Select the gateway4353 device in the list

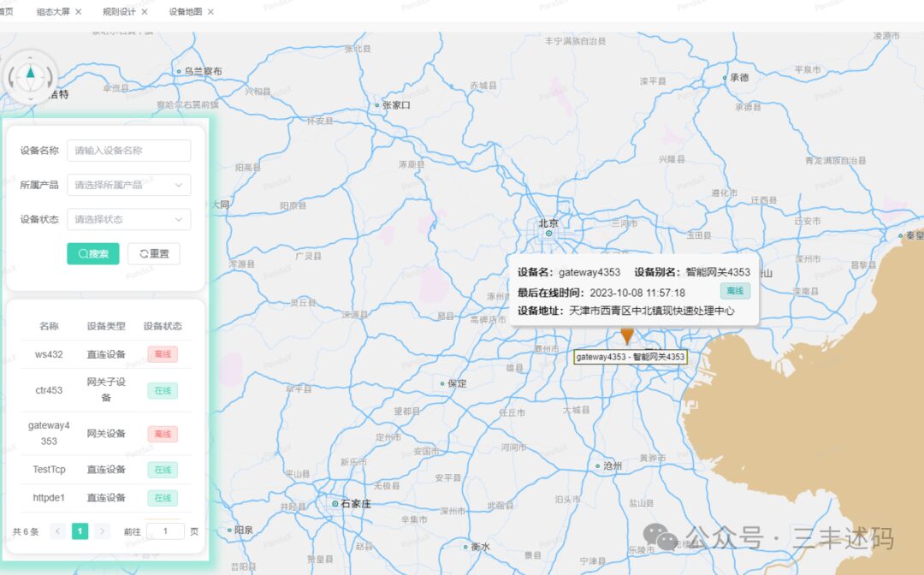click(x=49, y=433)
